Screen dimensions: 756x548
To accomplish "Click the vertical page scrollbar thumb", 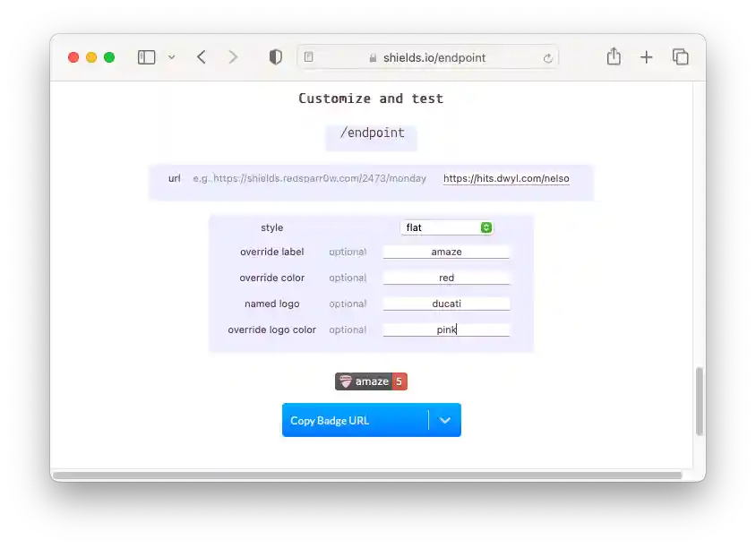I will (x=699, y=401).
